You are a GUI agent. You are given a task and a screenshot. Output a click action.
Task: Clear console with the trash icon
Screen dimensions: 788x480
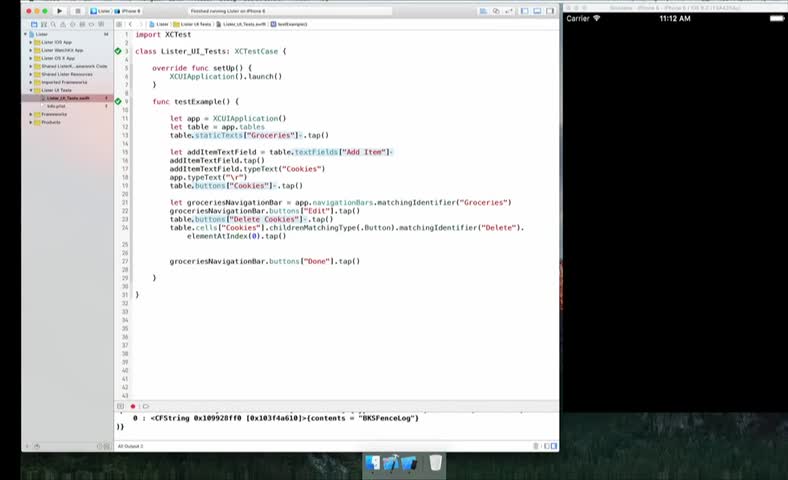click(536, 446)
